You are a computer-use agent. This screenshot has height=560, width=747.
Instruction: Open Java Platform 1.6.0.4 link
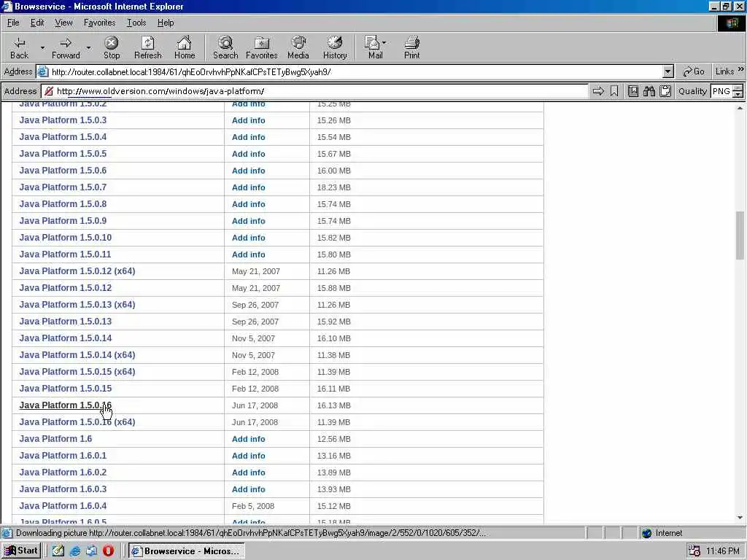(63, 506)
